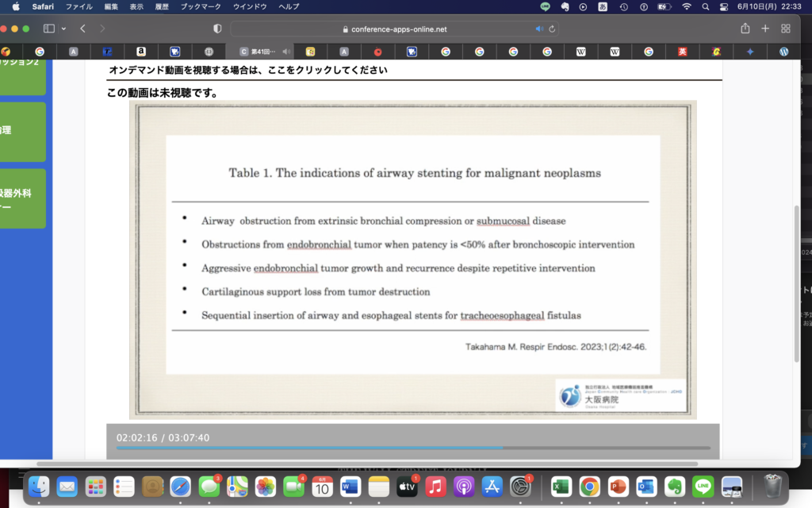Screen dimensions: 812x508
Task: Mute the tab playing audio
Action: tap(286, 52)
